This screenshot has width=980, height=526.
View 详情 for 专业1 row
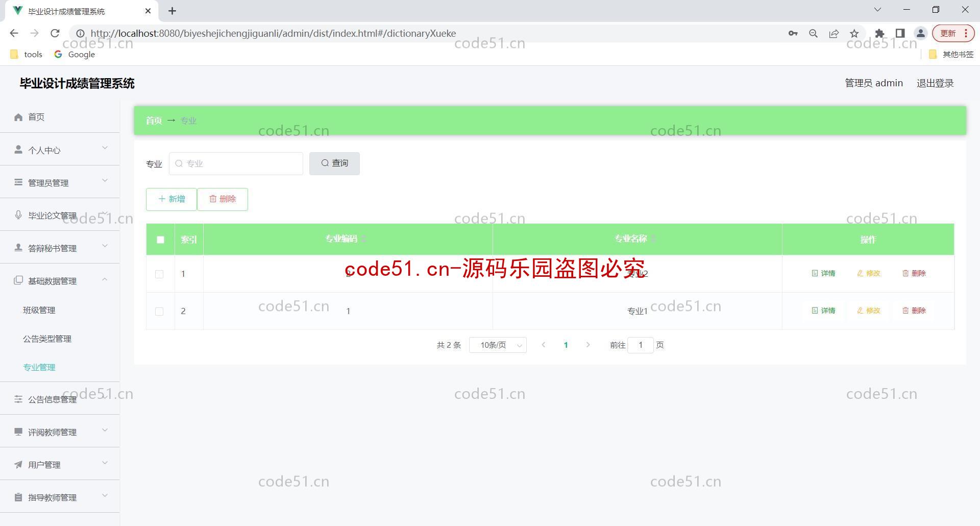(x=823, y=310)
